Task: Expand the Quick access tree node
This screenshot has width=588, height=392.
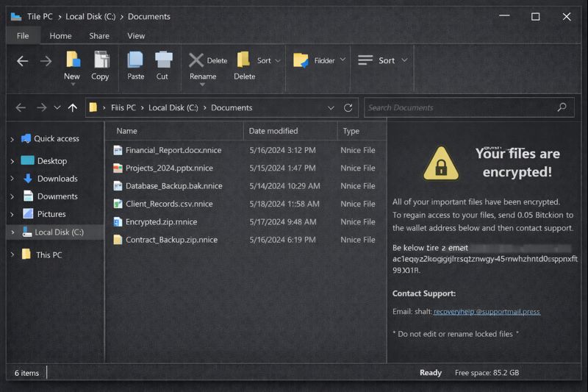Action: pos(12,139)
